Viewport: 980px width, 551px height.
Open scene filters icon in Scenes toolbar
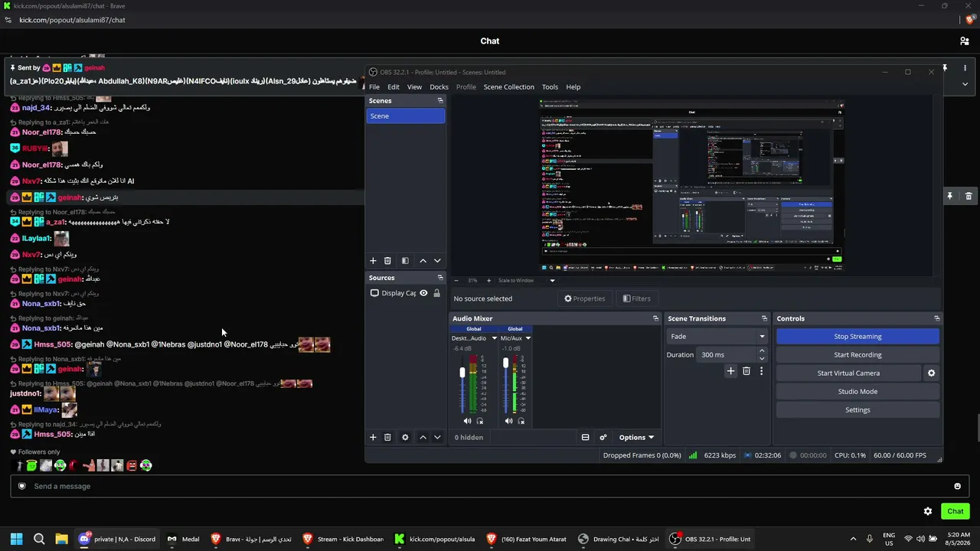click(x=405, y=261)
